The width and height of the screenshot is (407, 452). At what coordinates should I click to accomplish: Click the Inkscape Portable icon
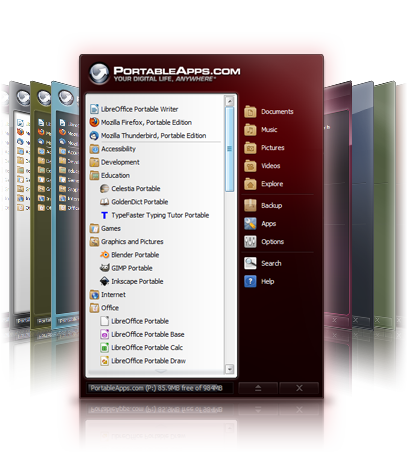(x=105, y=281)
